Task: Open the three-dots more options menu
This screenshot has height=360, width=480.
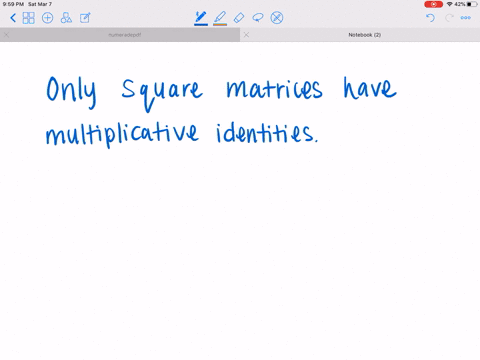Action: pos(466,18)
